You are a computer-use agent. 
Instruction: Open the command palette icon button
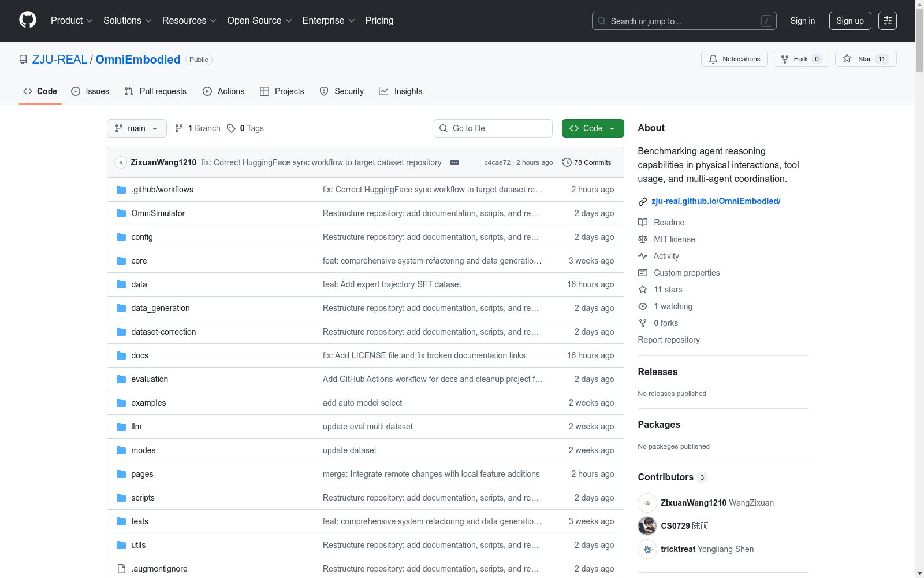(888, 21)
